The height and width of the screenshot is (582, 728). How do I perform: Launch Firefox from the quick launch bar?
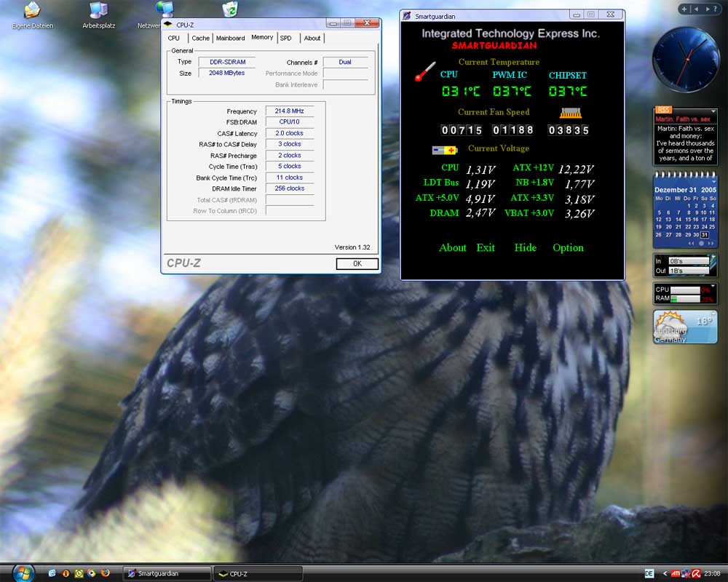(106, 573)
